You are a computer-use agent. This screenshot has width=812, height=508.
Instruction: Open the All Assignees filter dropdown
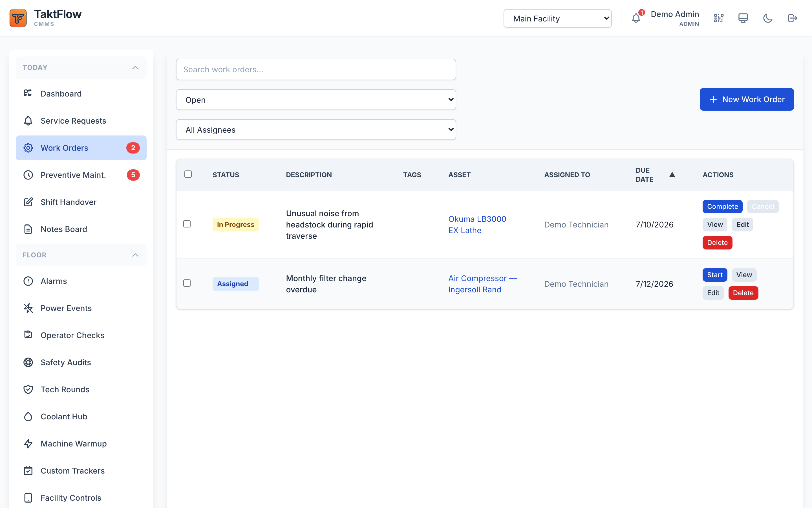[316, 130]
